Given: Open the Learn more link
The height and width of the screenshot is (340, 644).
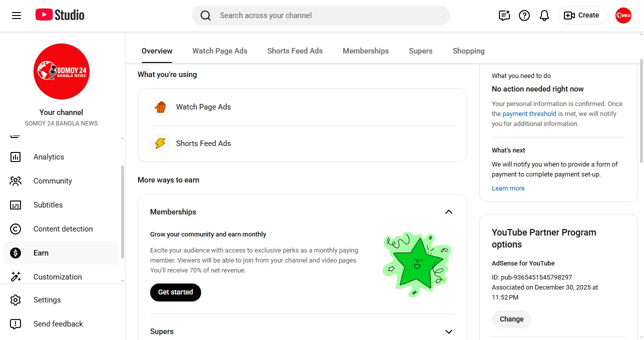Looking at the screenshot, I should pos(508,188).
